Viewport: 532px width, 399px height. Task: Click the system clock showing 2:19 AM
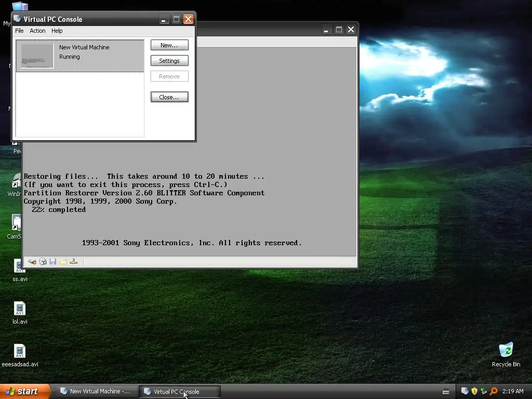click(513, 391)
